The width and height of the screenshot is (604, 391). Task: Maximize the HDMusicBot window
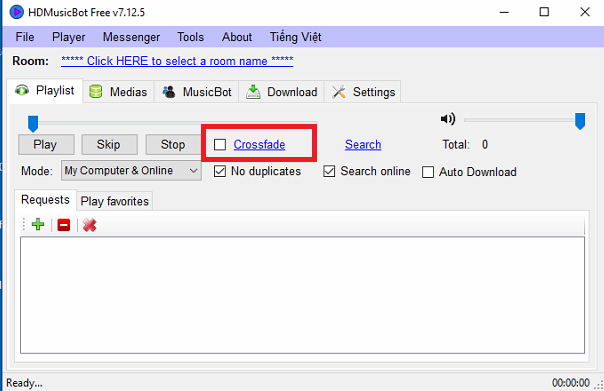point(544,12)
